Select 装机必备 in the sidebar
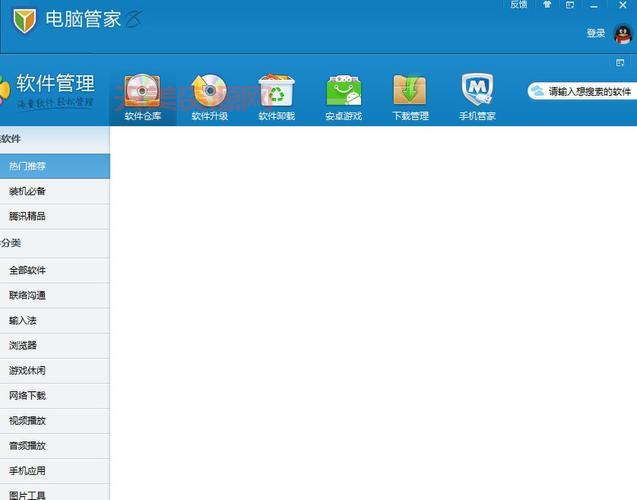This screenshot has width=637, height=500. click(55, 191)
